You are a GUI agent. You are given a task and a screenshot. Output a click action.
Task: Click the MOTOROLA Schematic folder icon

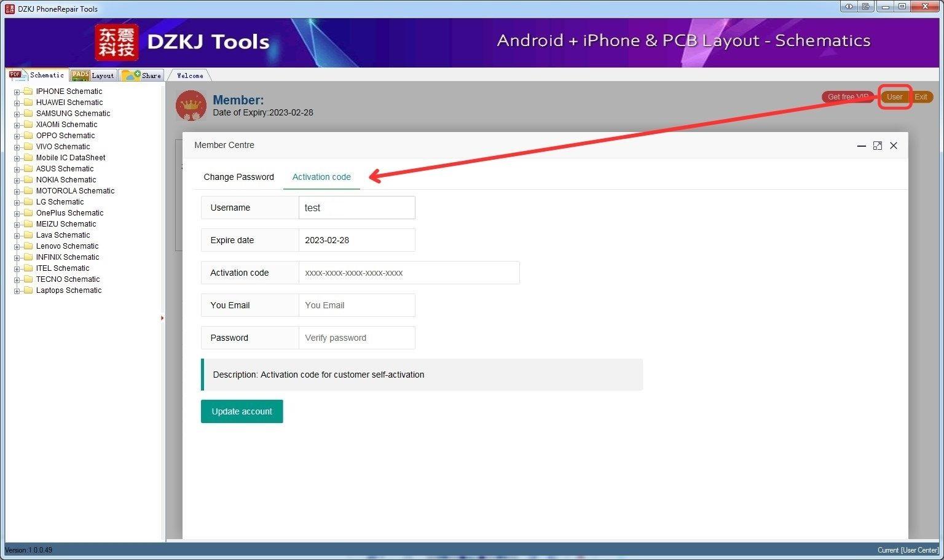click(x=28, y=191)
